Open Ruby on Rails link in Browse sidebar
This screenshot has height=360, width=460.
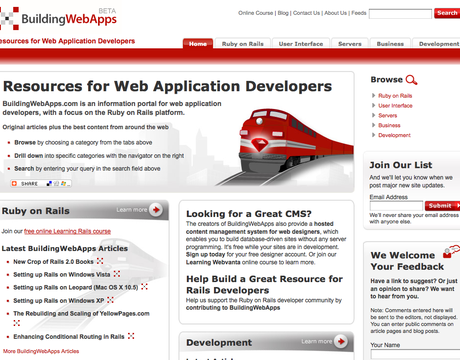[x=395, y=96]
